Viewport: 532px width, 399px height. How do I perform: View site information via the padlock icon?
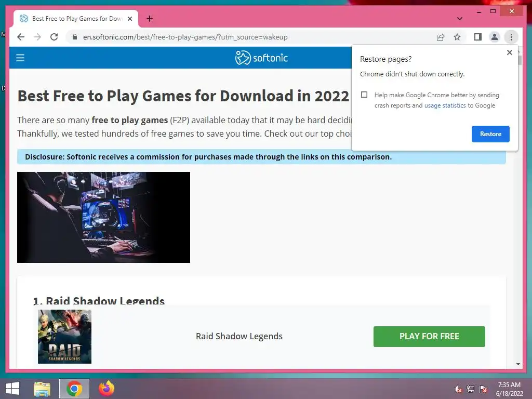(75, 37)
